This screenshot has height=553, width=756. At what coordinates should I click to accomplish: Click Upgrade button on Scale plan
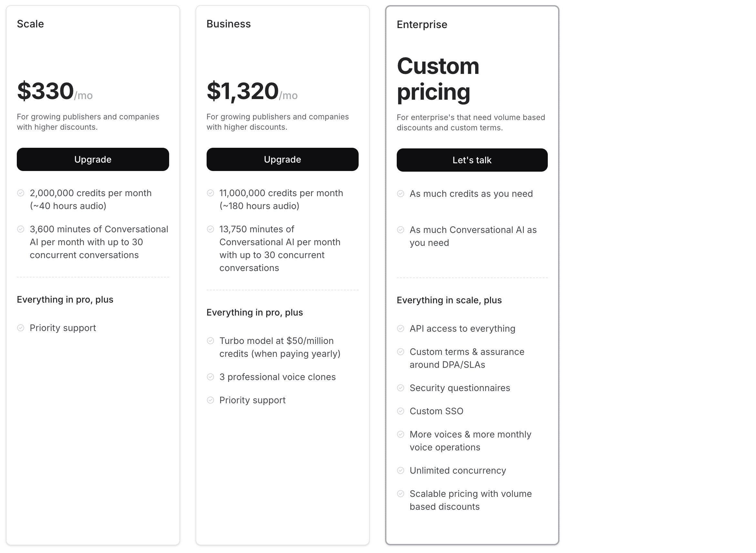[x=93, y=159]
